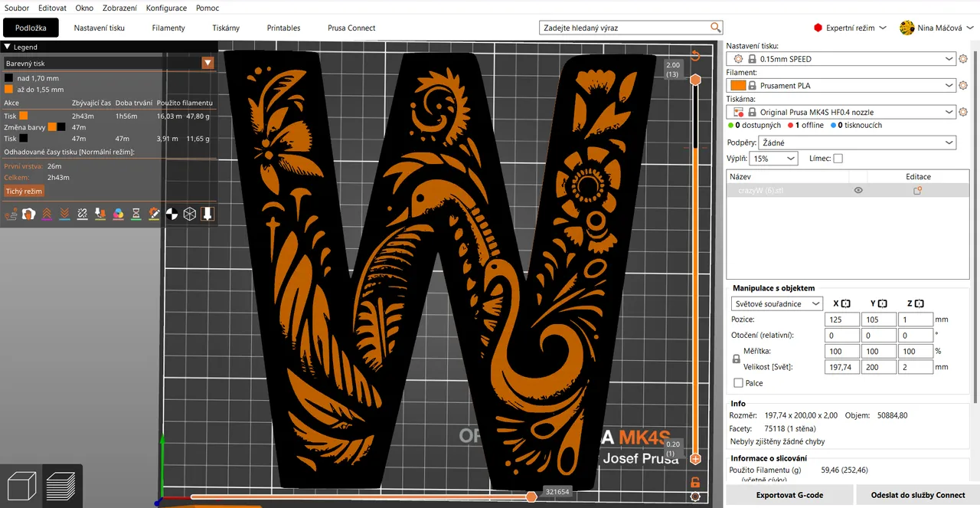
Task: Reset color changes on vertical slider
Action: [695, 55]
